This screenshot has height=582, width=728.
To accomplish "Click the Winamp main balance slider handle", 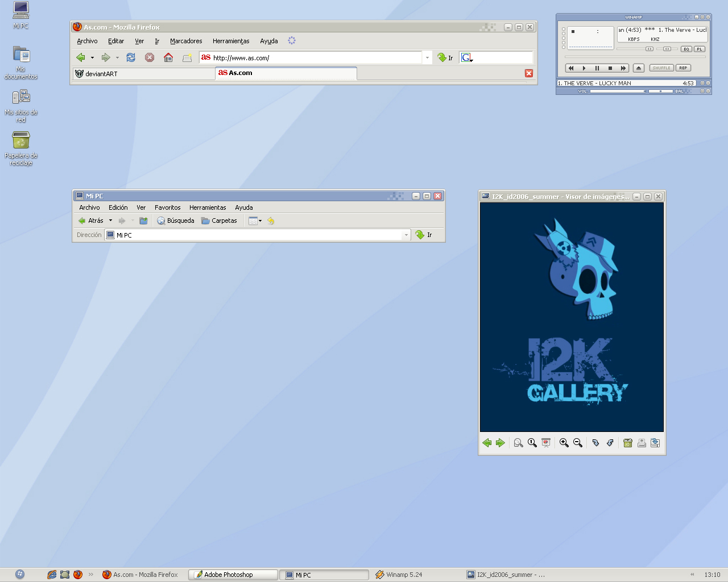I will pos(667,49).
